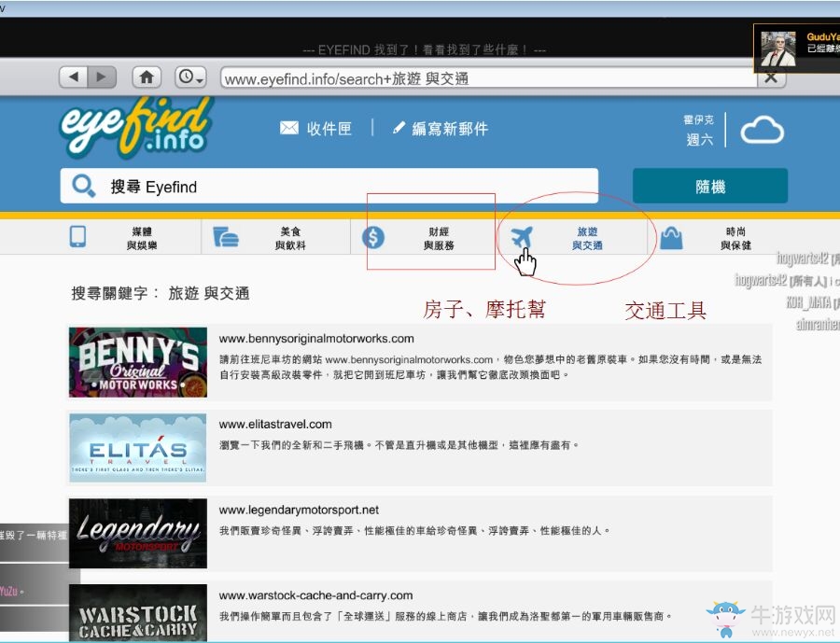840x643 pixels.
Task: Open the www.elitastravel.com link
Action: pyautogui.click(x=275, y=425)
